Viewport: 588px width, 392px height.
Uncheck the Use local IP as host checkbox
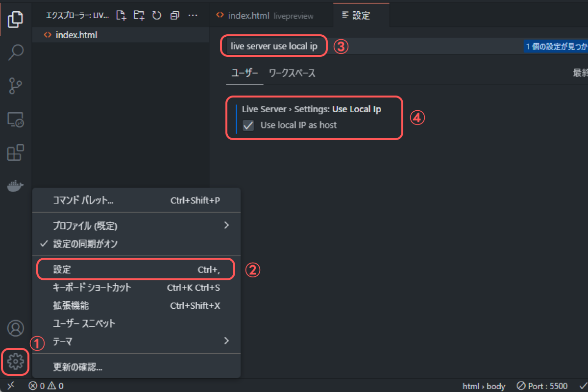[248, 125]
